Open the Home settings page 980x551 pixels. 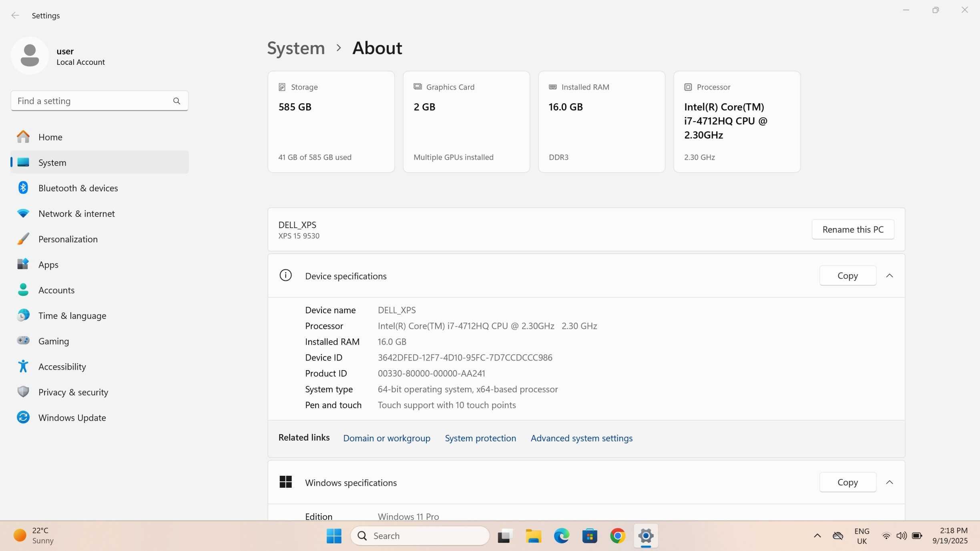point(99,137)
